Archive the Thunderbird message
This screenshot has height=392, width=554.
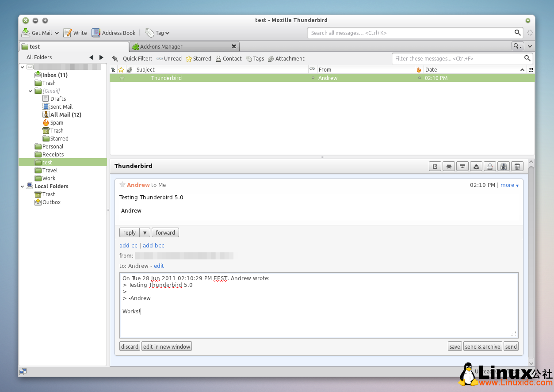(462, 166)
